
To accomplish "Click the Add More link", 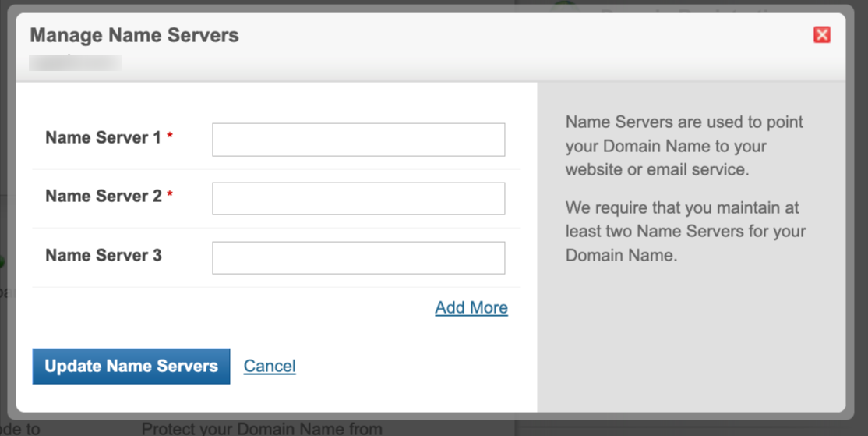I will pos(471,307).
